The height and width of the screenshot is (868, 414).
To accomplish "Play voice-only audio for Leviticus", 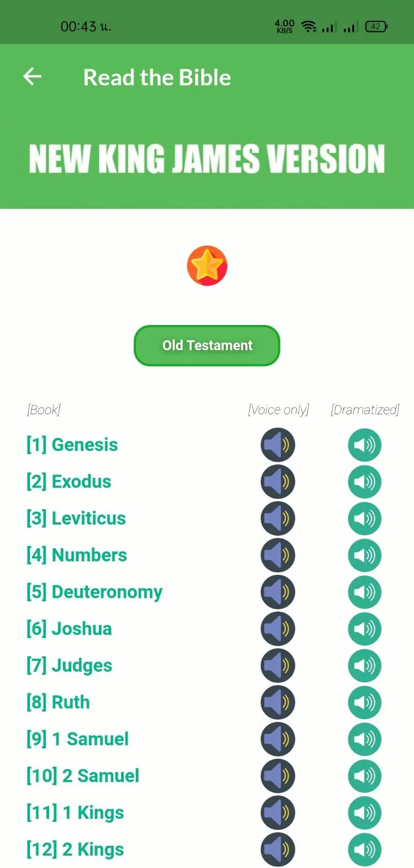I will (x=278, y=518).
